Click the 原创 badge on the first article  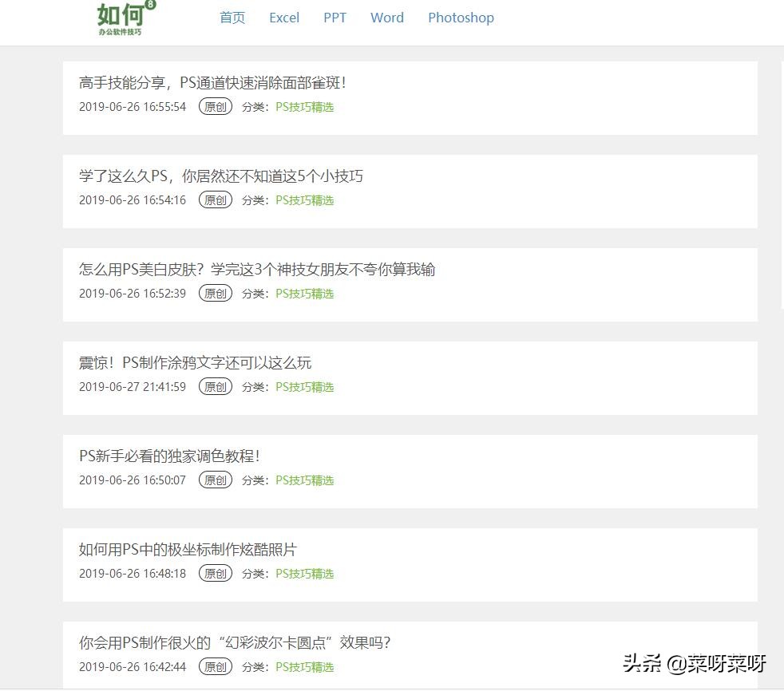pos(215,106)
